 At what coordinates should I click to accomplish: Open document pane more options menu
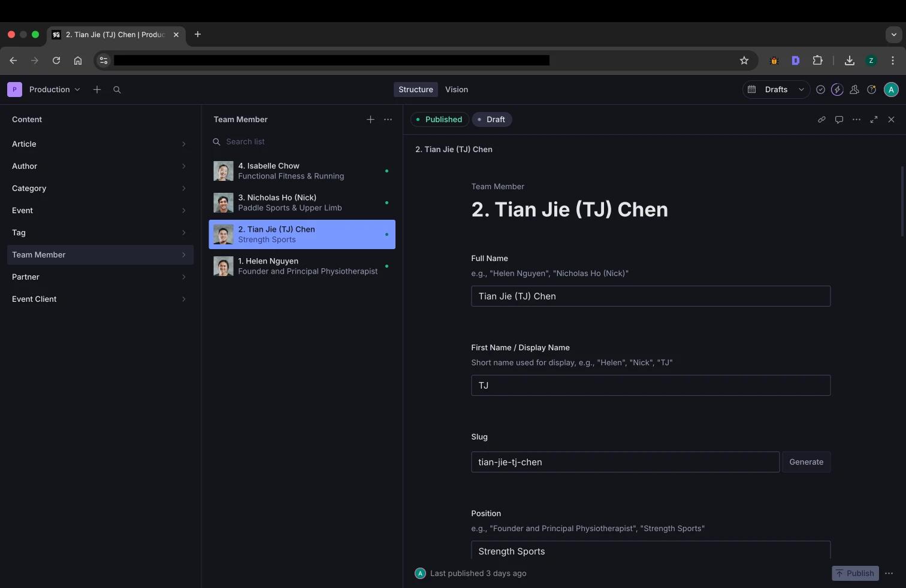[856, 119]
